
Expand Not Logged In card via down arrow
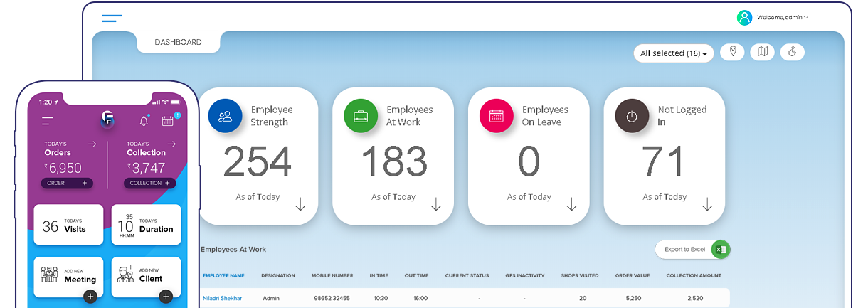coord(707,205)
